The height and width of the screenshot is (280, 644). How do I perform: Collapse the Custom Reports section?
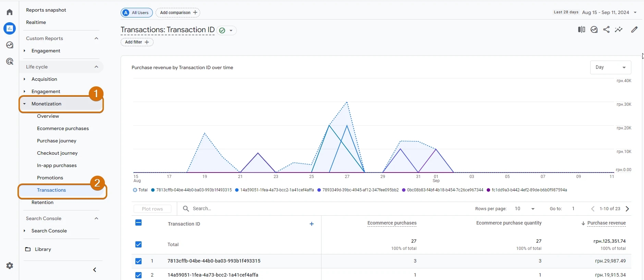tap(96, 38)
